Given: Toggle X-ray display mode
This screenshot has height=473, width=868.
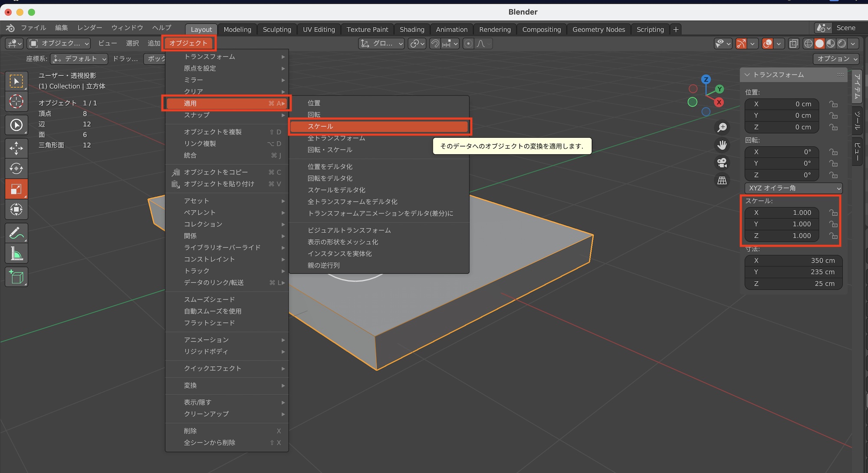Looking at the screenshot, I should tap(793, 43).
